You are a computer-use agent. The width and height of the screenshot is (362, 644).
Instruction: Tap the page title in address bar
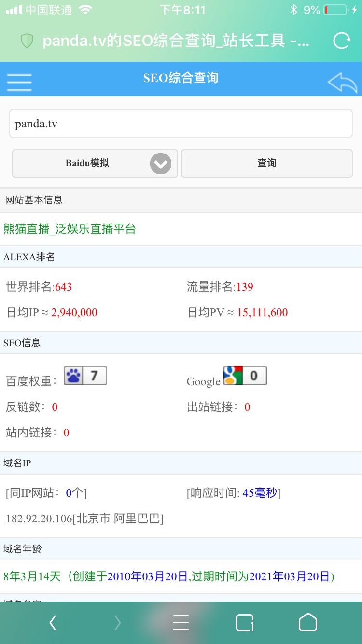[x=176, y=41]
